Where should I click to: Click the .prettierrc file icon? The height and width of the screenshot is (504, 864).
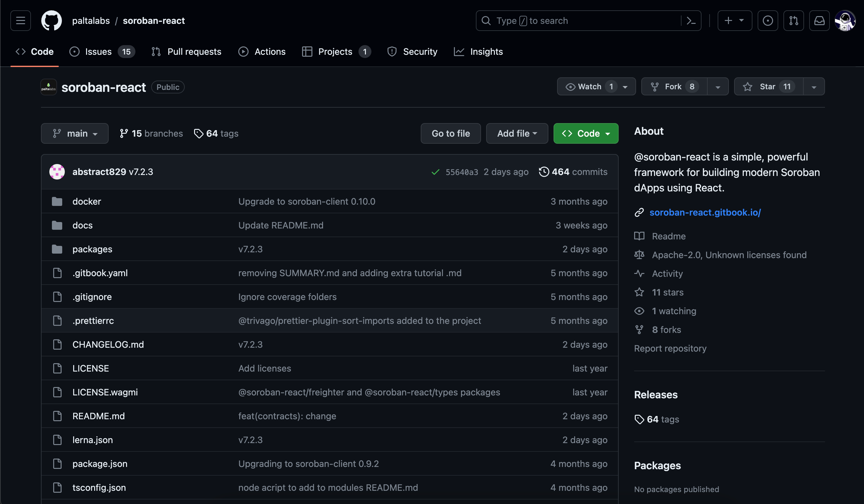pyautogui.click(x=57, y=321)
